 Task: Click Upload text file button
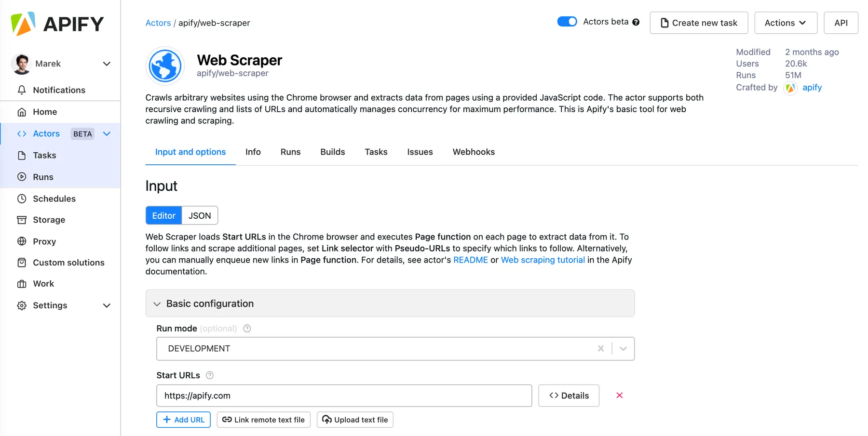pos(355,420)
